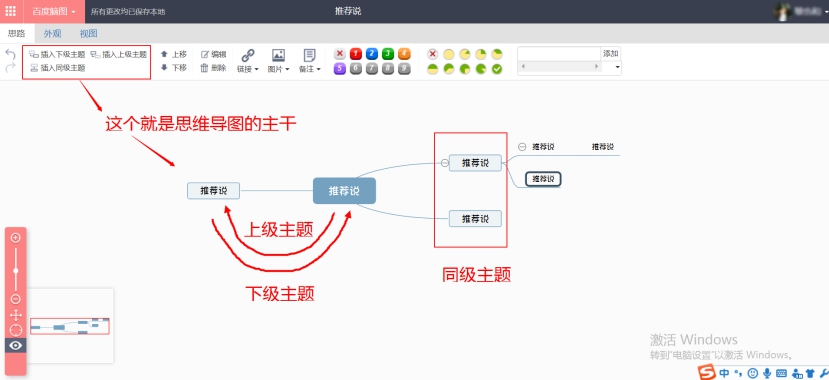829x380 pixels.
Task: Click the 添加 tag button
Action: pyautogui.click(x=611, y=53)
